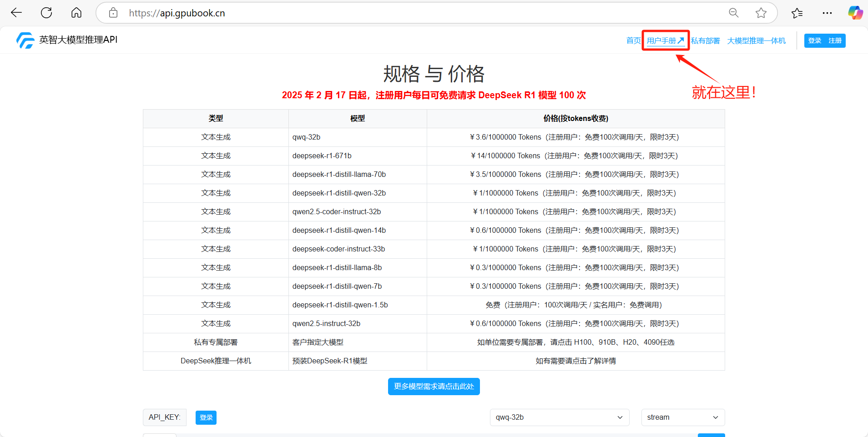This screenshot has width=868, height=437.
Task: Click the 注册 button in the header
Action: pos(835,41)
